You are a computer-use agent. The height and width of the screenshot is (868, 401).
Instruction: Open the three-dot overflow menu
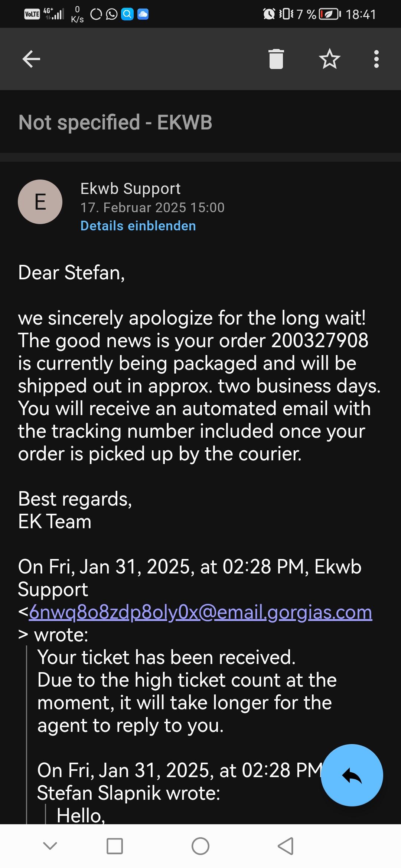pos(376,59)
